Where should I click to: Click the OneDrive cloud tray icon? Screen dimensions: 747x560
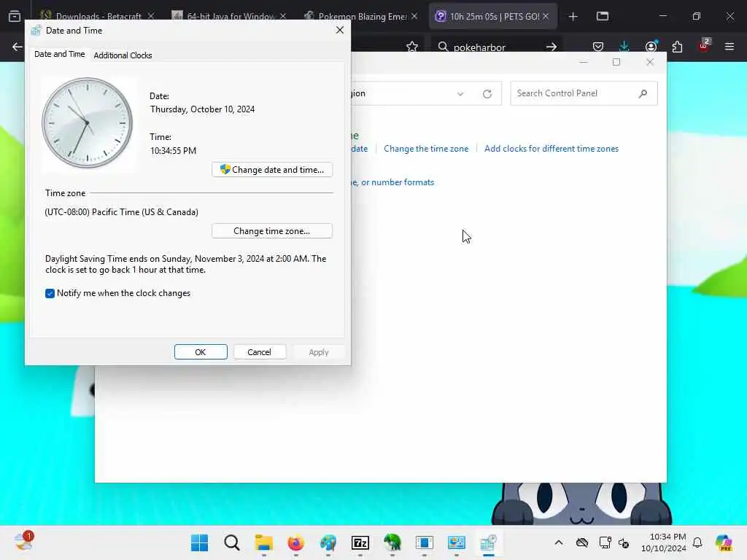click(582, 542)
